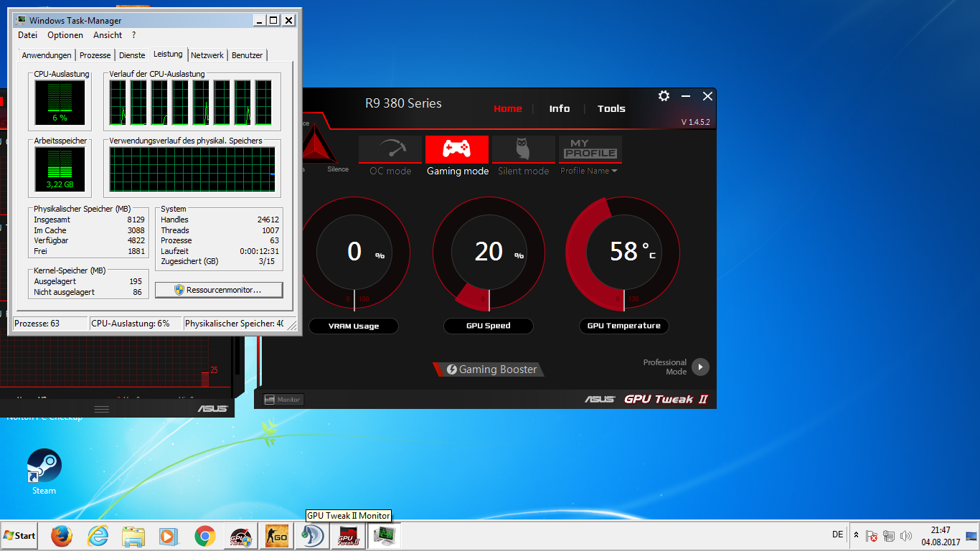The width and height of the screenshot is (980, 551).
Task: Click the Arbeitsspeicher 3,22 GB meter
Action: [60, 169]
